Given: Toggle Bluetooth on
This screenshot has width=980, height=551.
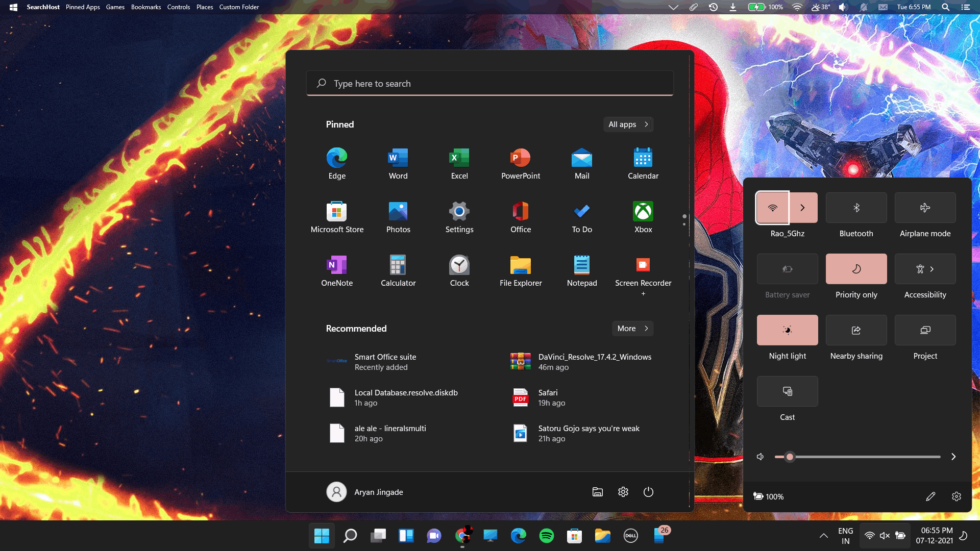Looking at the screenshot, I should [856, 208].
